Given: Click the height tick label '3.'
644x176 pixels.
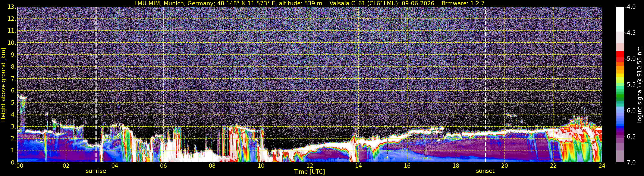Looking at the screenshot, I should 13,126.
